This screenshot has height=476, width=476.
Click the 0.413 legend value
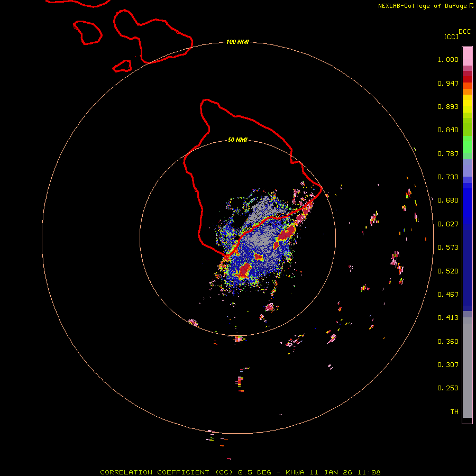(x=448, y=318)
